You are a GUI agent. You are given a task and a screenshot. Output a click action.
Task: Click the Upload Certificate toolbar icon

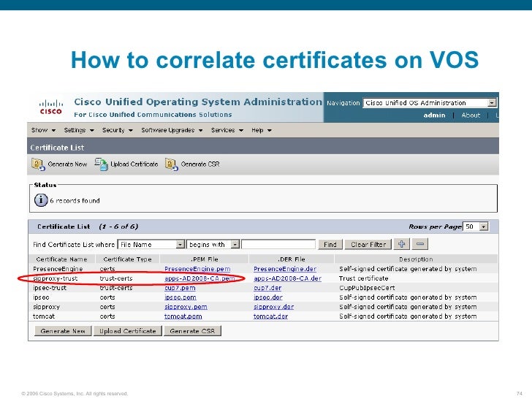coord(101,164)
